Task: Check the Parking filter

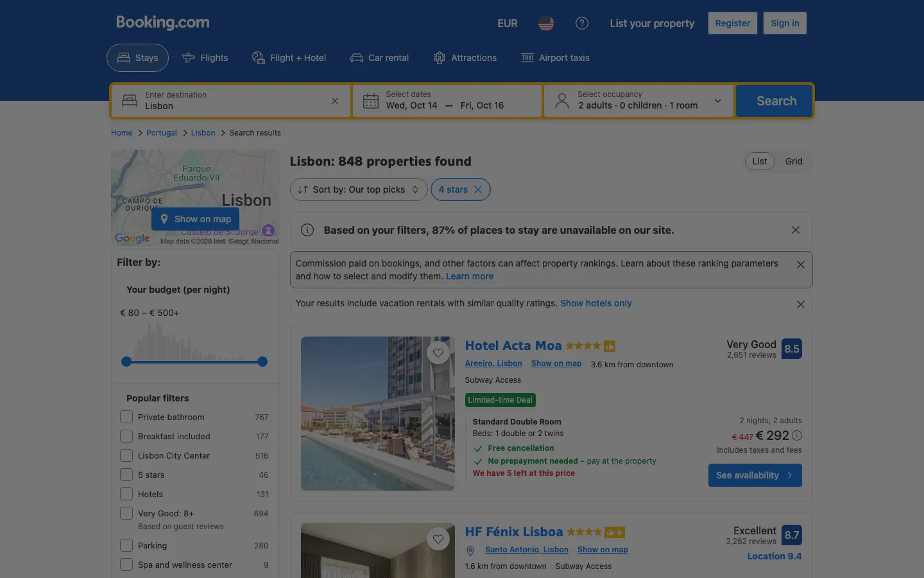Action: click(x=126, y=545)
